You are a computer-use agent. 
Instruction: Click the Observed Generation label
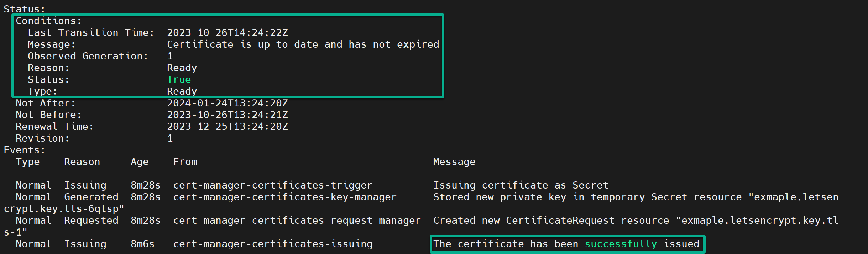point(88,56)
